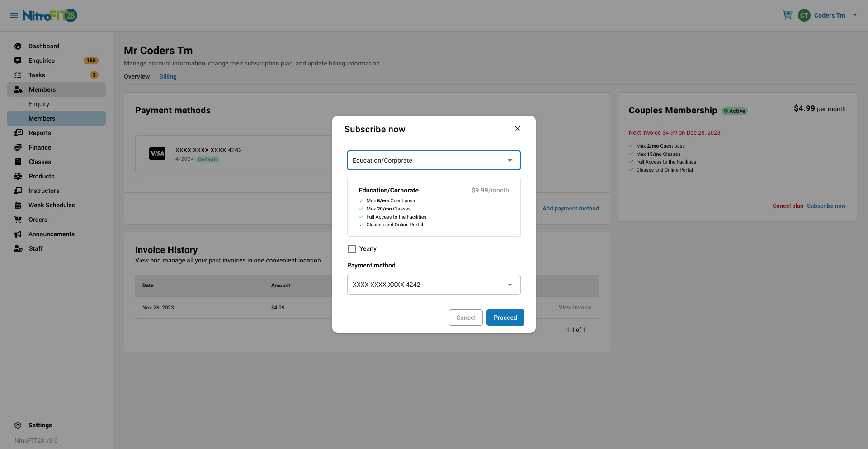Open the Dashboard section
The width and height of the screenshot is (868, 449).
43,46
